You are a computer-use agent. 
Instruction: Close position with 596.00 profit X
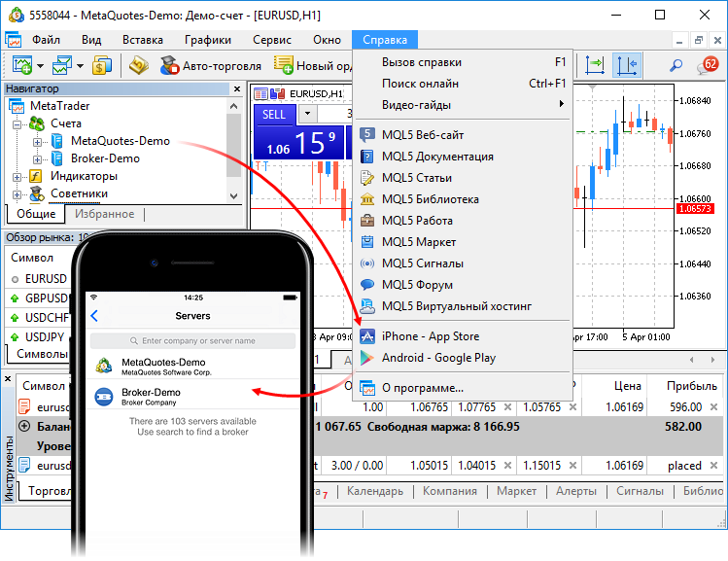click(713, 407)
